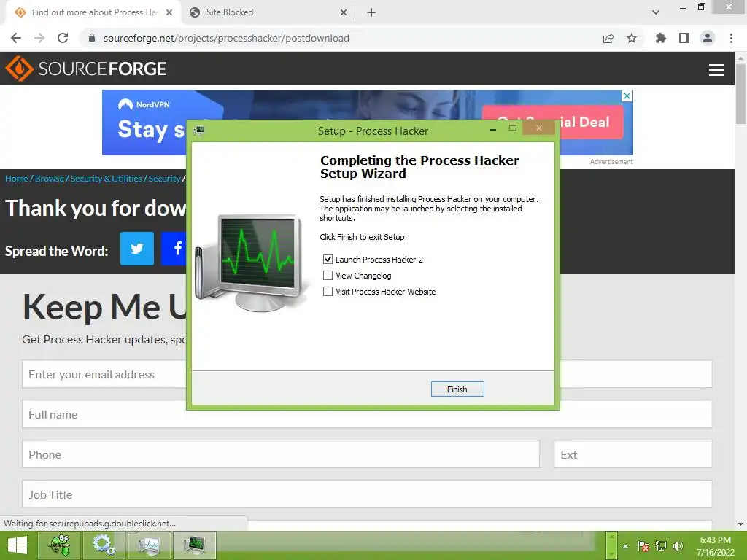The image size is (747, 560).
Task: Click the SourceForge logo
Action: pyautogui.click(x=86, y=69)
